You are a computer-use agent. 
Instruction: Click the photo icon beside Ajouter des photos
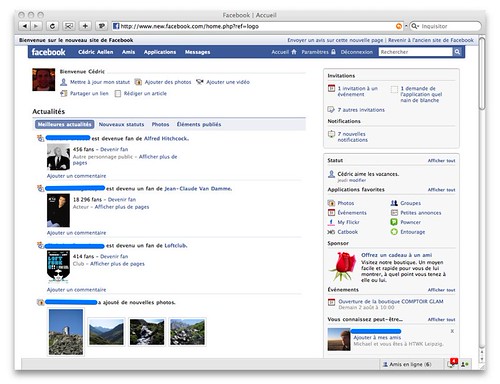(138, 82)
